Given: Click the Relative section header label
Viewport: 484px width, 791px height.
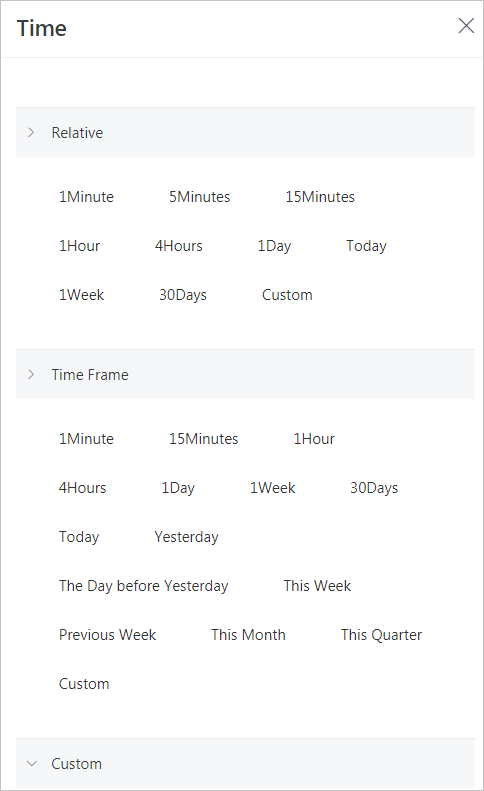Looking at the screenshot, I should pyautogui.click(x=77, y=133).
